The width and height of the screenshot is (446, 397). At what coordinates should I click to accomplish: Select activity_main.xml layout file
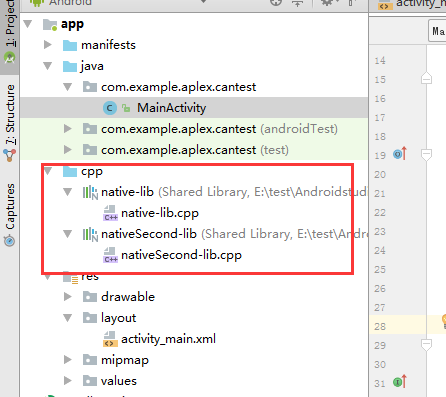(x=168, y=339)
